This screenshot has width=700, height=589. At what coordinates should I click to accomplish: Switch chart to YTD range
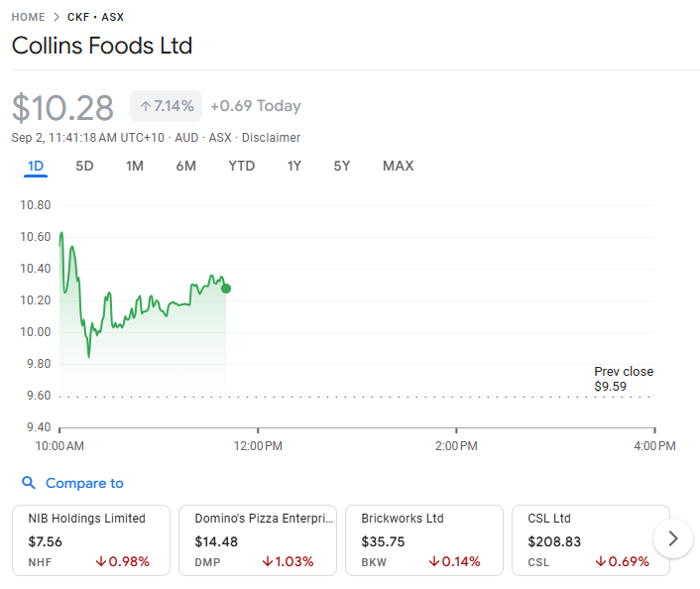pyautogui.click(x=241, y=166)
